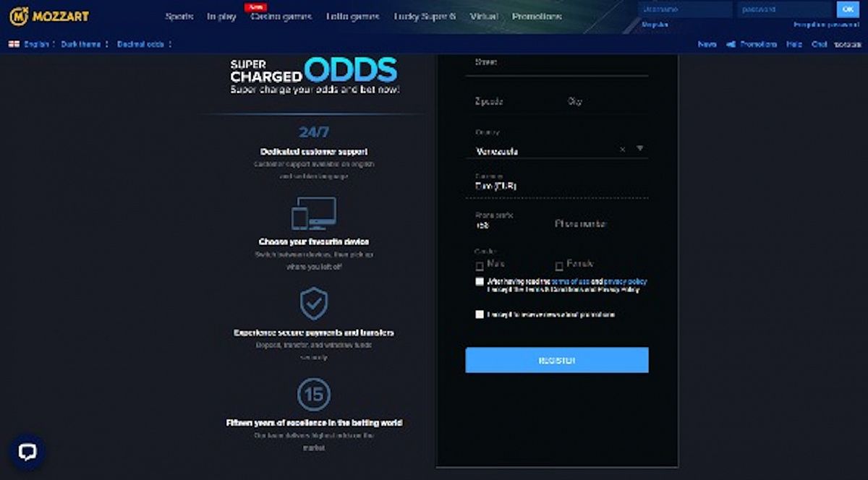The width and height of the screenshot is (868, 480).
Task: Open the live chat bubble icon
Action: pyautogui.click(x=27, y=453)
